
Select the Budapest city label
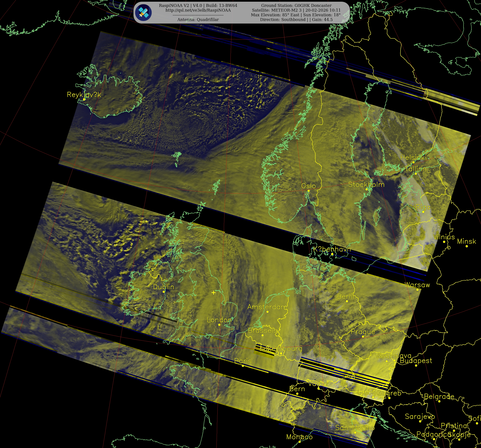tap(416, 361)
